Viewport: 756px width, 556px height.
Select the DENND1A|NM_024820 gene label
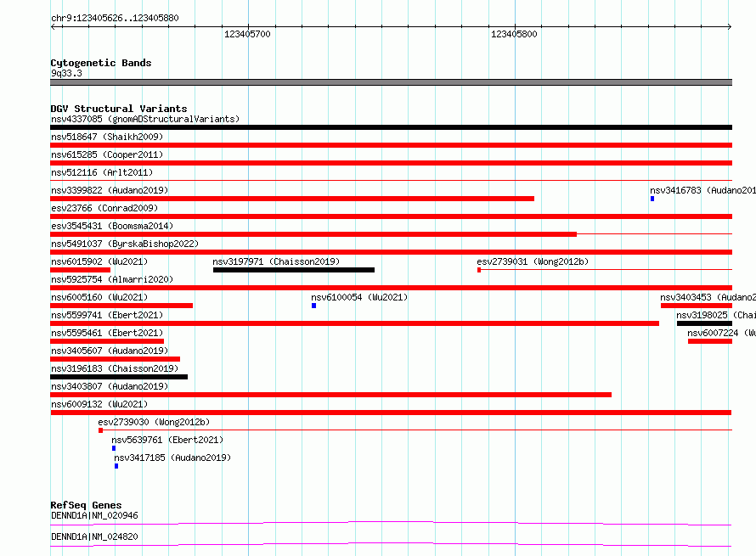(x=94, y=536)
